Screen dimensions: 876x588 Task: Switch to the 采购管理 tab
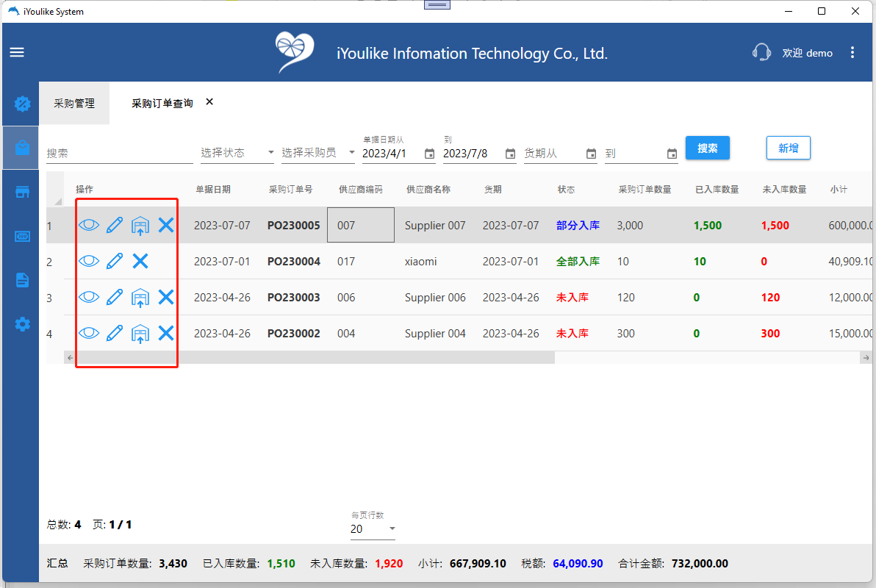point(74,104)
